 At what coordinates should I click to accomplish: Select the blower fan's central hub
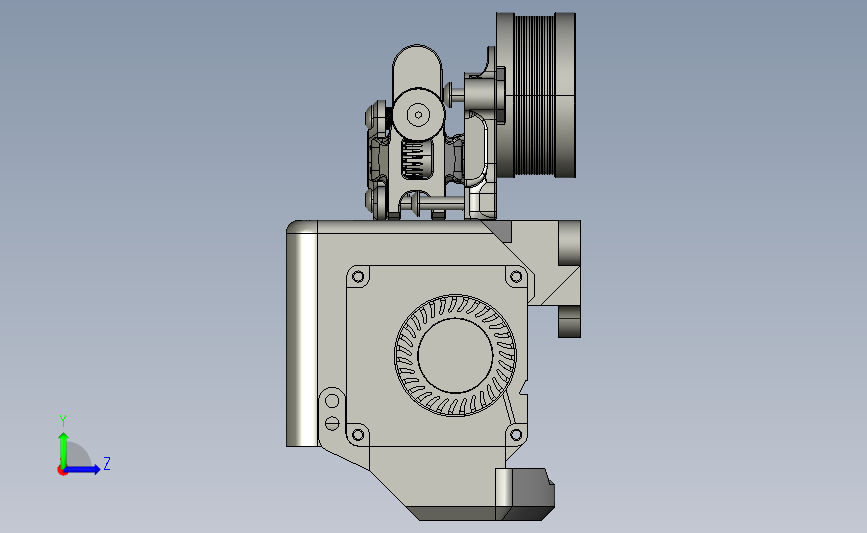pyautogui.click(x=455, y=356)
